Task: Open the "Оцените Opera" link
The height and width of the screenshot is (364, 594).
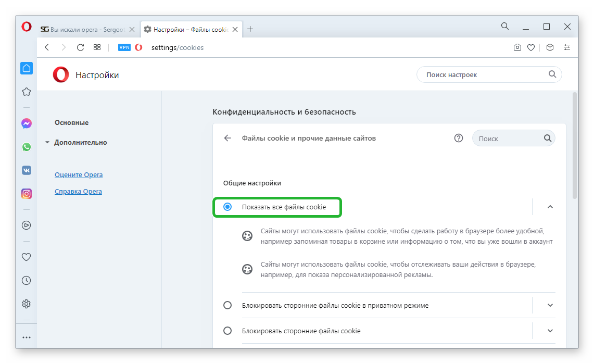Action: click(x=79, y=174)
